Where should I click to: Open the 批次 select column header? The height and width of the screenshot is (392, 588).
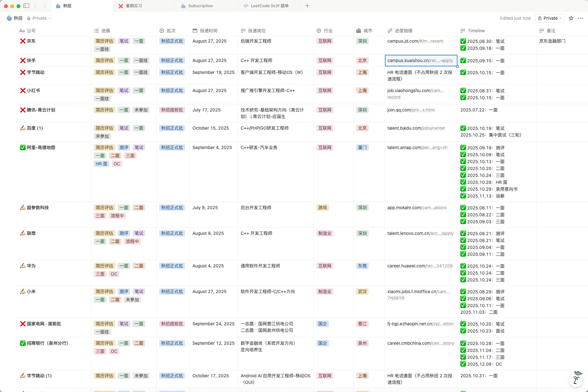(168, 31)
